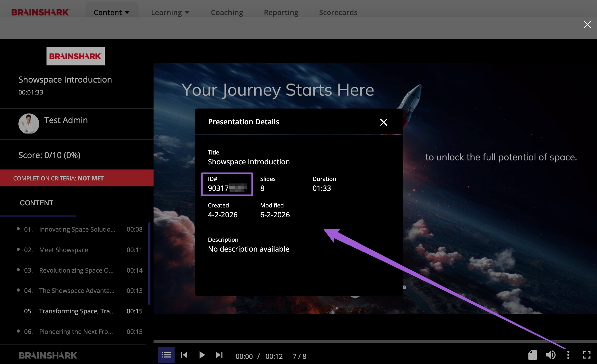Click the Brainshark logo in top navigation
This screenshot has width=597, height=364.
point(40,12)
